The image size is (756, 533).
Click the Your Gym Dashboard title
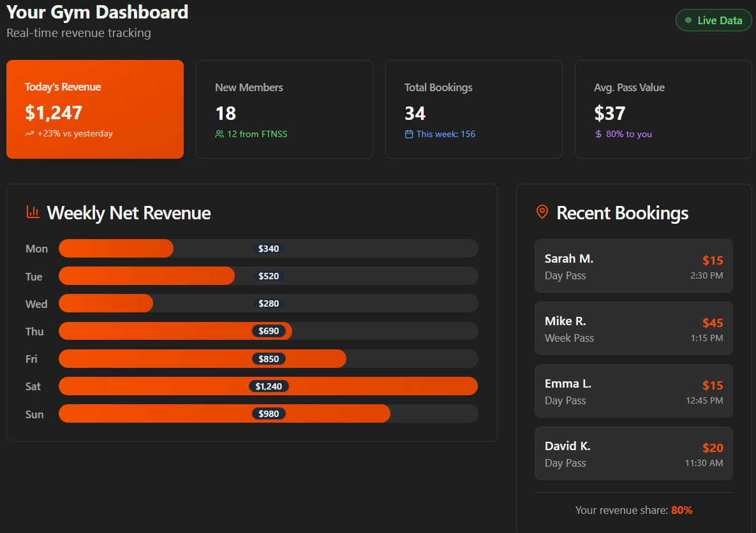tap(97, 11)
